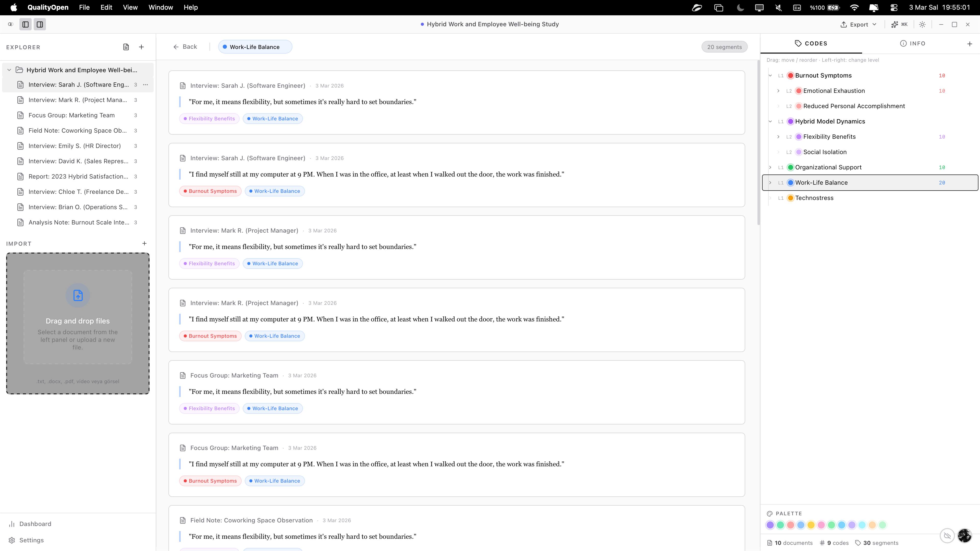This screenshot has width=980, height=551.
Task: Toggle the right sidebar panel
Action: tap(40, 24)
